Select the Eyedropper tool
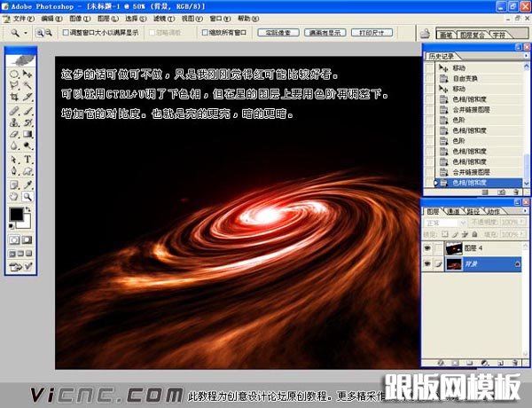This screenshot has height=408, width=532. click(x=27, y=185)
